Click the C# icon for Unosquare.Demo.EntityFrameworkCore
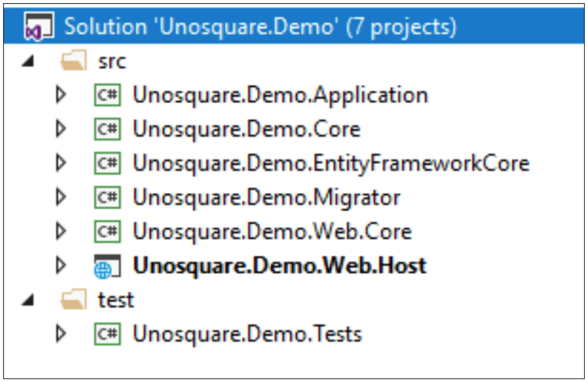Image resolution: width=588 pixels, height=382 pixels. click(x=107, y=163)
